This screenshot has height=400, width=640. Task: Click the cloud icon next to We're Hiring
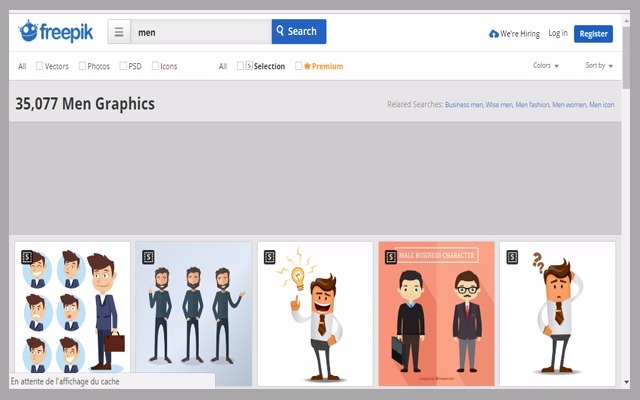point(493,34)
